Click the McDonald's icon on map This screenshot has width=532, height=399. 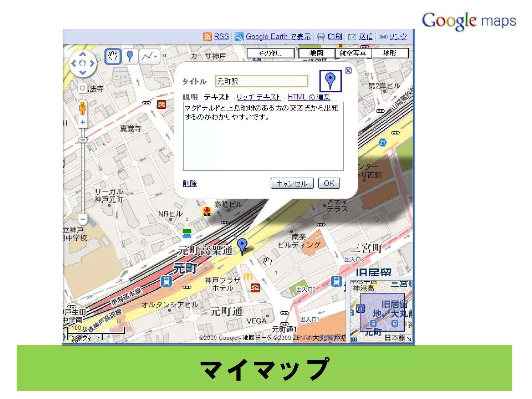pos(248,276)
